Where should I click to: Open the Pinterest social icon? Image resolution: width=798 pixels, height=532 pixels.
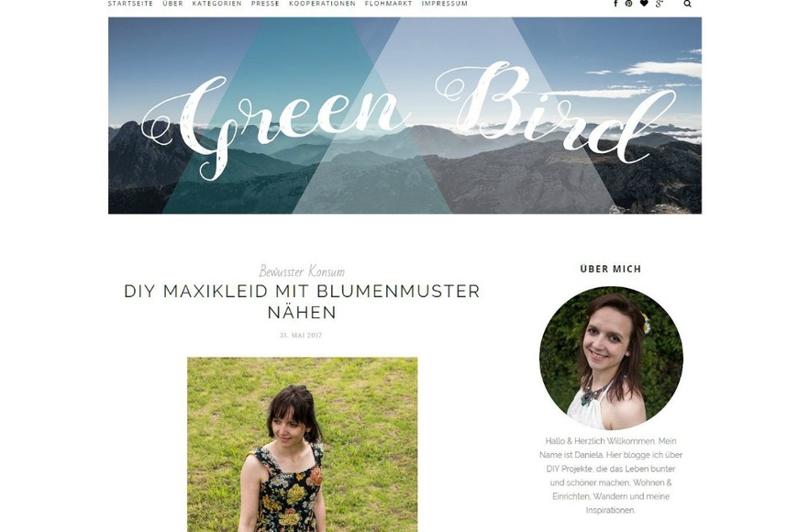click(x=629, y=3)
